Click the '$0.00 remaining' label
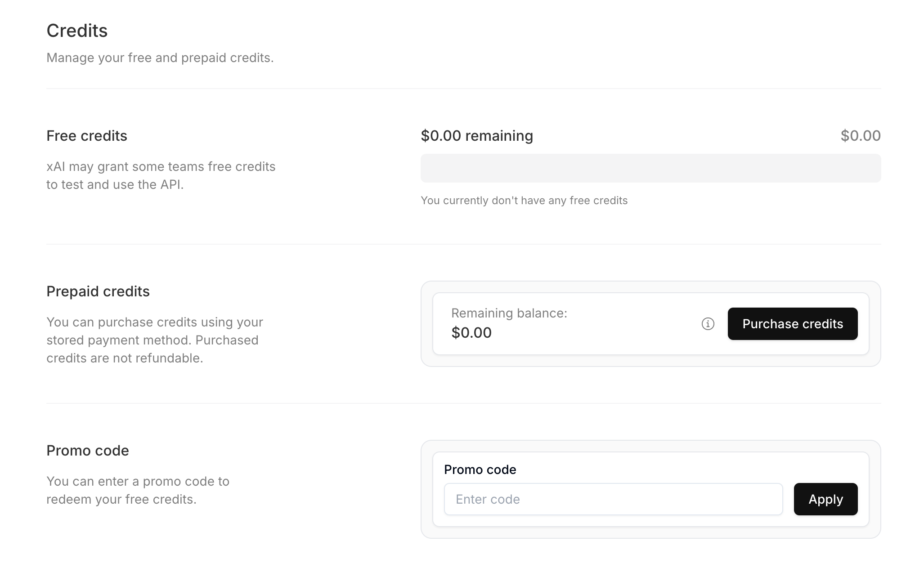Image resolution: width=924 pixels, height=581 pixels. [x=476, y=136]
